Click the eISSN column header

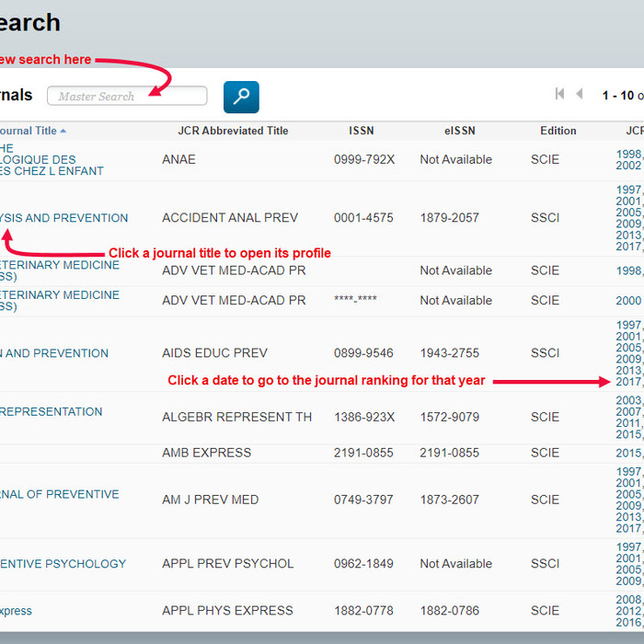(x=459, y=131)
